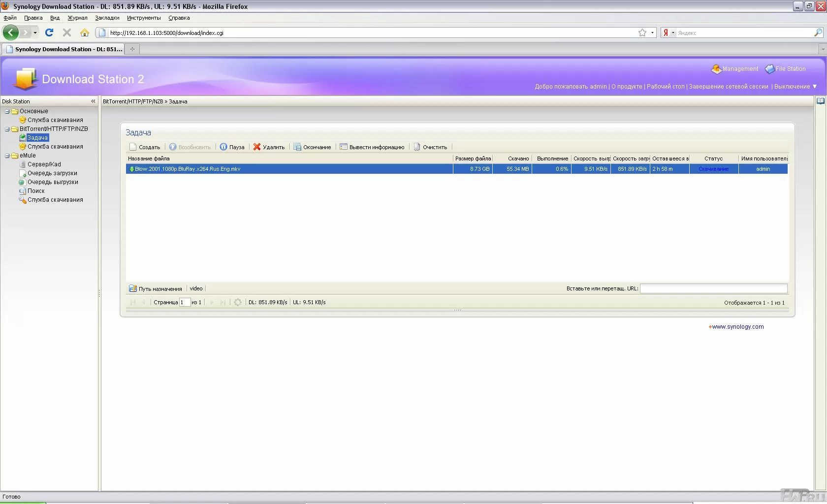
Task: Open File Station from the header
Action: 786,69
